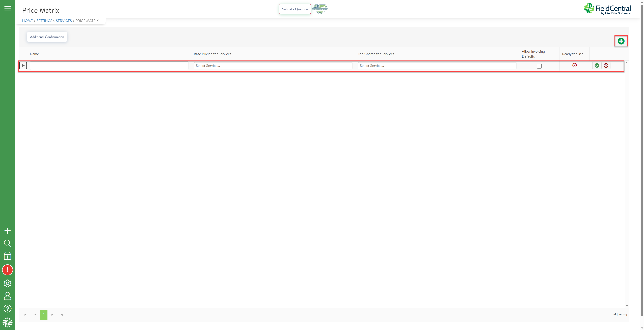This screenshot has width=644, height=330.
Task: Navigate to SETTINGS breadcrumb link
Action: [x=44, y=21]
